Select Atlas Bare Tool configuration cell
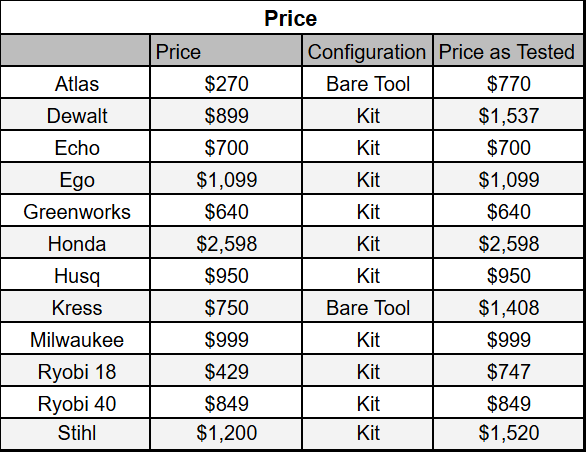This screenshot has width=586, height=452. tap(367, 83)
